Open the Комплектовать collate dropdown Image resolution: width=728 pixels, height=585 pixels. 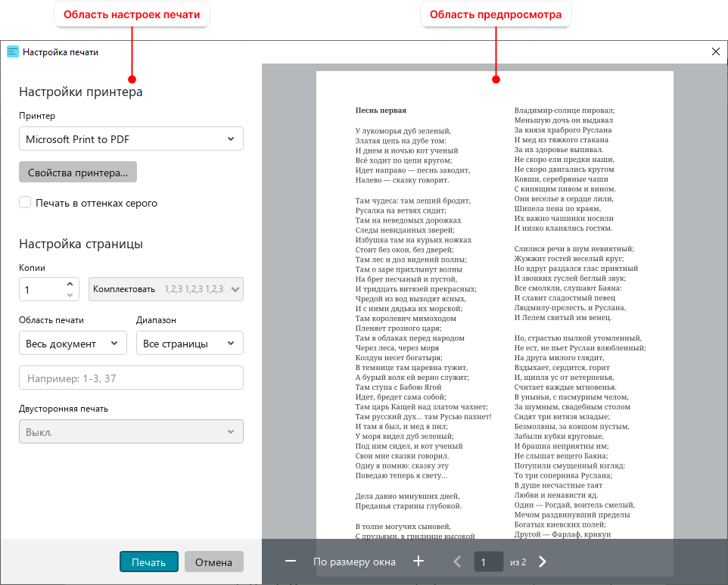(x=166, y=289)
